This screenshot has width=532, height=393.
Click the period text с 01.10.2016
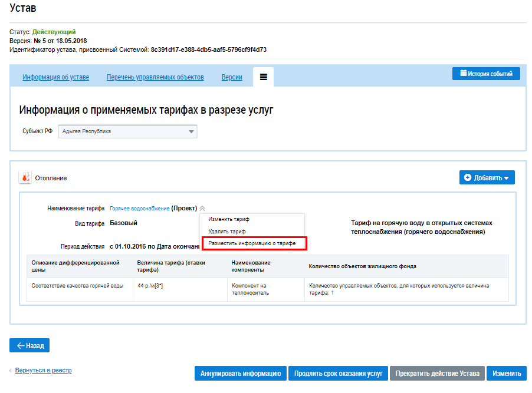pos(127,246)
